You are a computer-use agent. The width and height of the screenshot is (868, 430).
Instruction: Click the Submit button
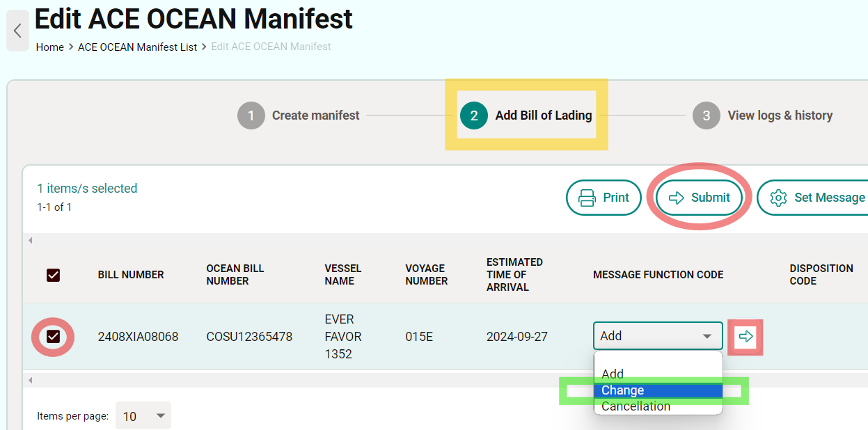(698, 198)
